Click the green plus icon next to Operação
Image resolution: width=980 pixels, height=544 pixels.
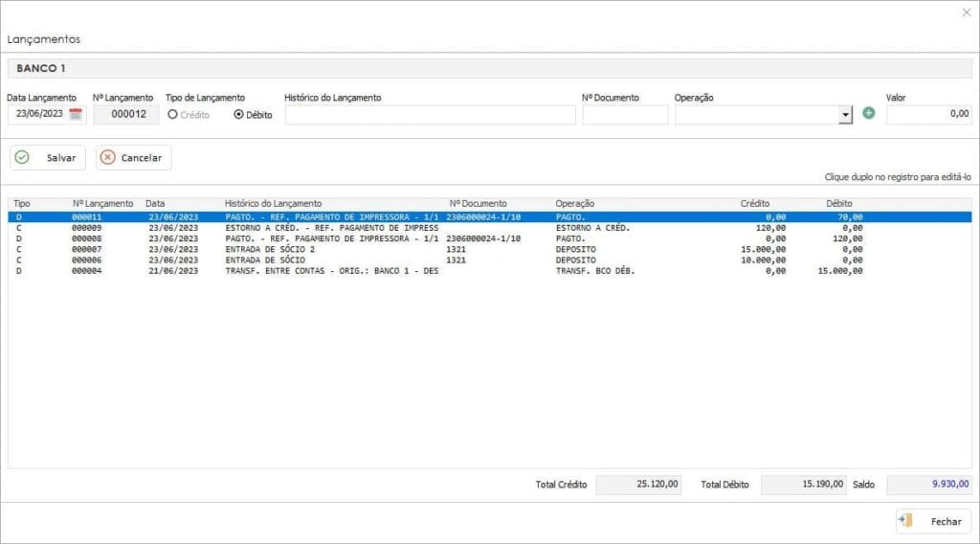[869, 113]
